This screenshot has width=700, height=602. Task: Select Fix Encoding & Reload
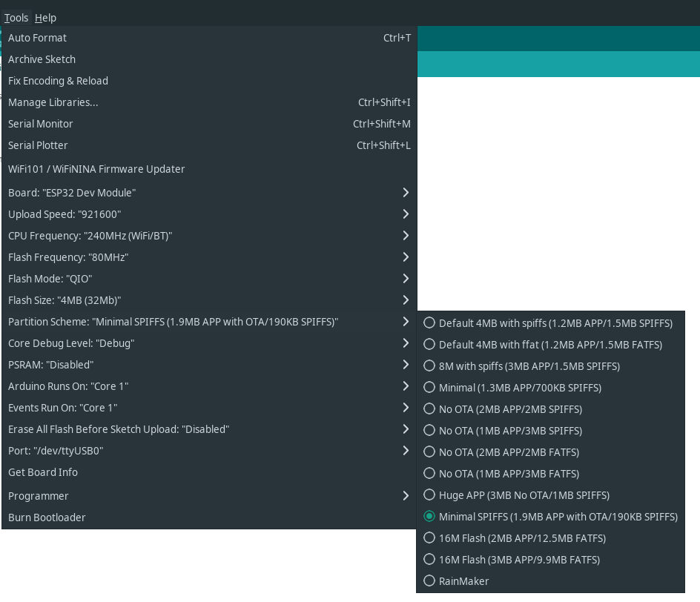click(209, 81)
